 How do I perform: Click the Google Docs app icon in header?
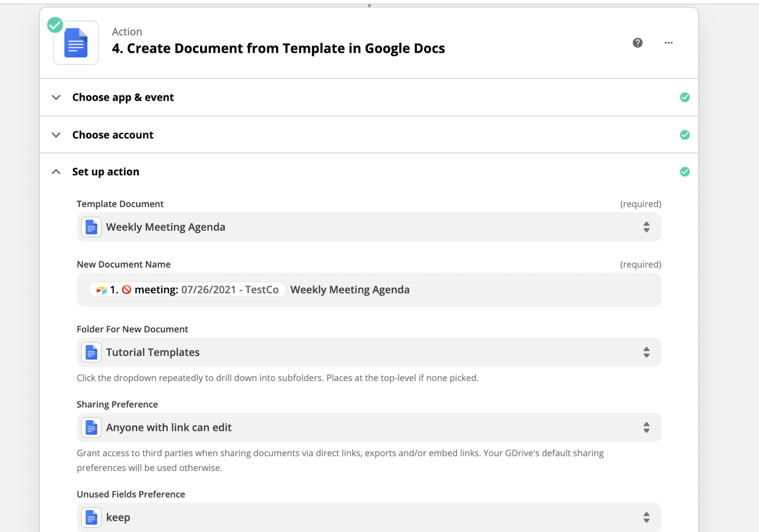click(x=76, y=43)
